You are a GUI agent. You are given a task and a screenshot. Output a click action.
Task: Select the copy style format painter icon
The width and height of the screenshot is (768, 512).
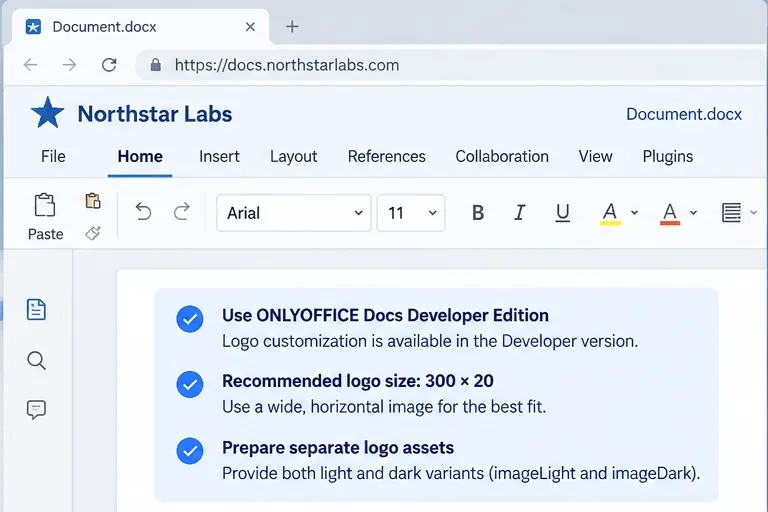(x=93, y=233)
